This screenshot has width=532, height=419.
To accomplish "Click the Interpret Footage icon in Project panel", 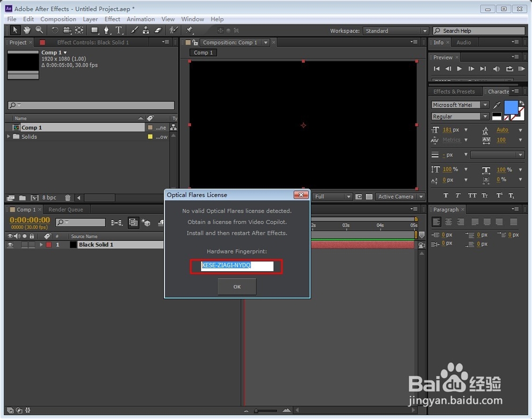I will (11, 198).
